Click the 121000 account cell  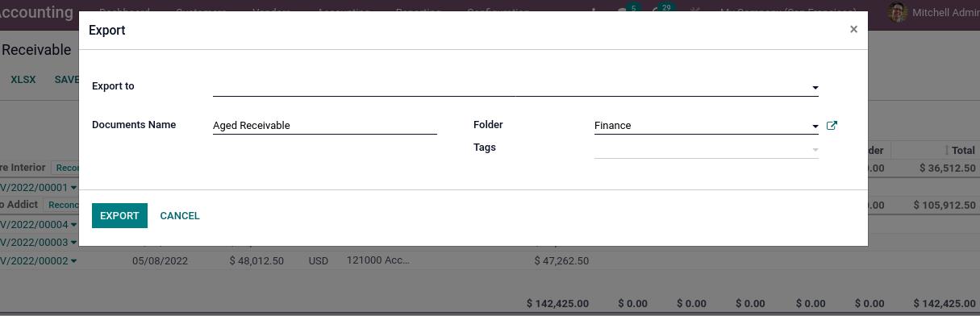[377, 260]
